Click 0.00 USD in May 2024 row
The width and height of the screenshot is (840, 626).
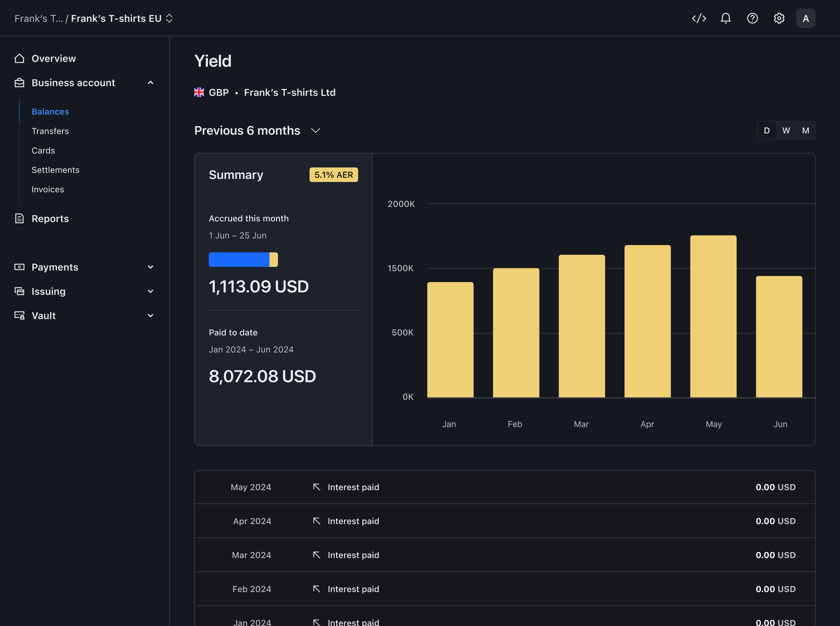coord(776,487)
